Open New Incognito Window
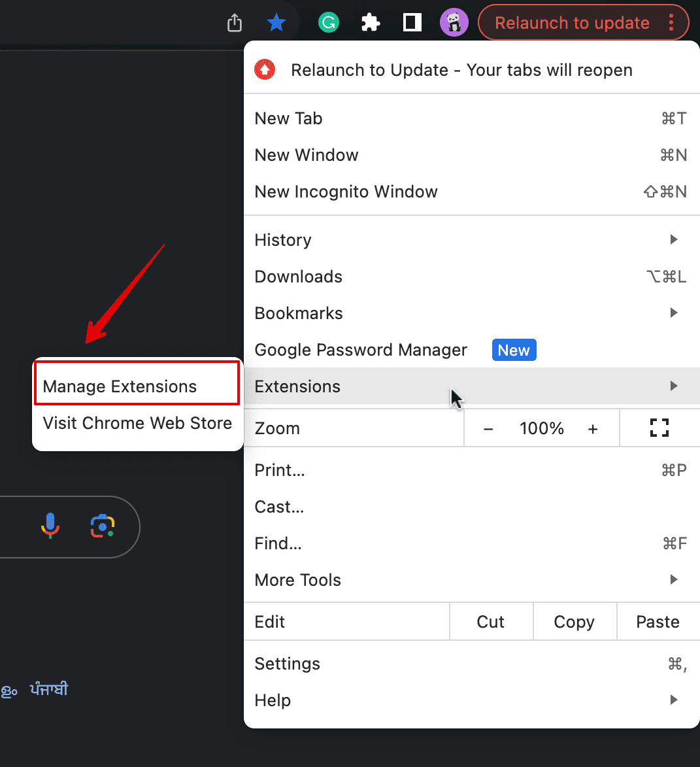700x767 pixels. click(346, 192)
